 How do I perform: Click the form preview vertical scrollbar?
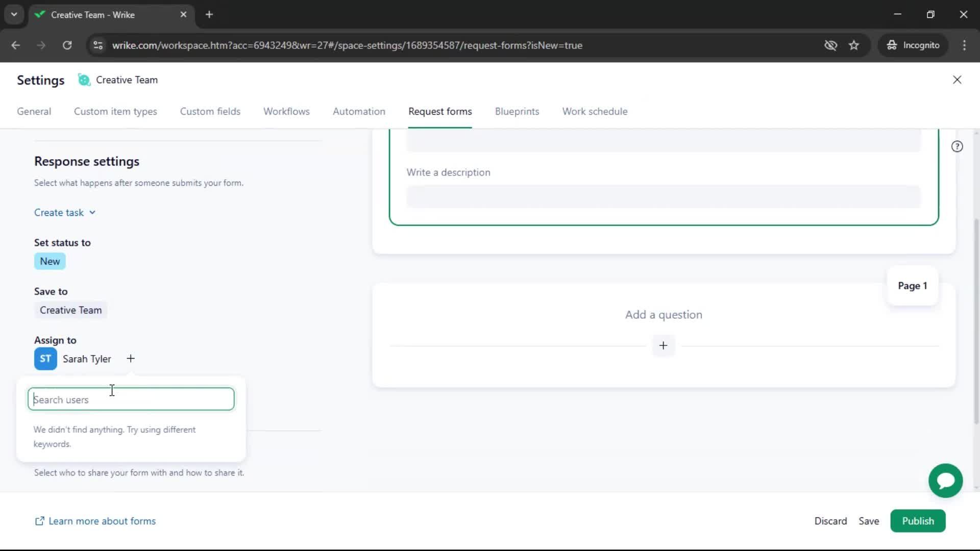(976, 321)
